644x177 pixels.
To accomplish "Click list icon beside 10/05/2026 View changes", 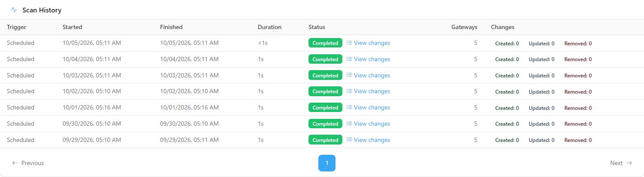I will tap(349, 43).
